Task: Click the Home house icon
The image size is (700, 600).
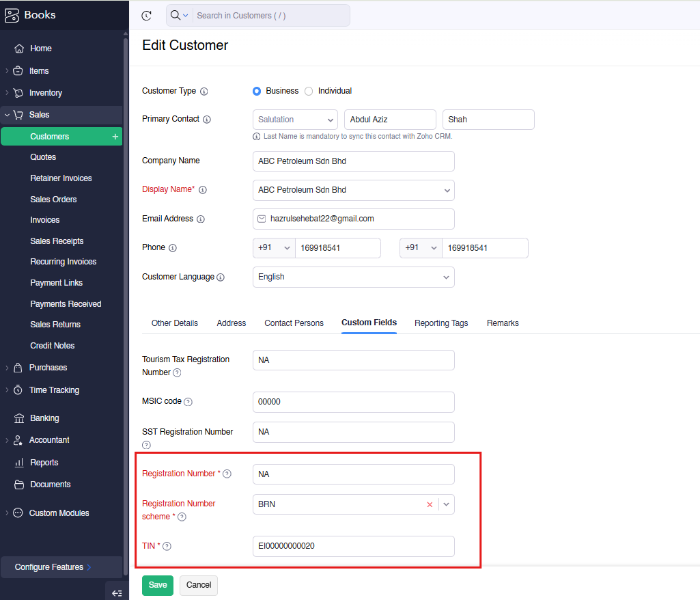Action: coord(18,49)
